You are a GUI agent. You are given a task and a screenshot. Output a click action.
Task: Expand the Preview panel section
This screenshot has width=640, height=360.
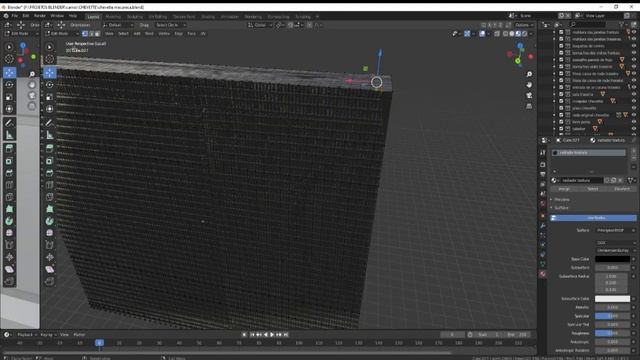point(561,200)
